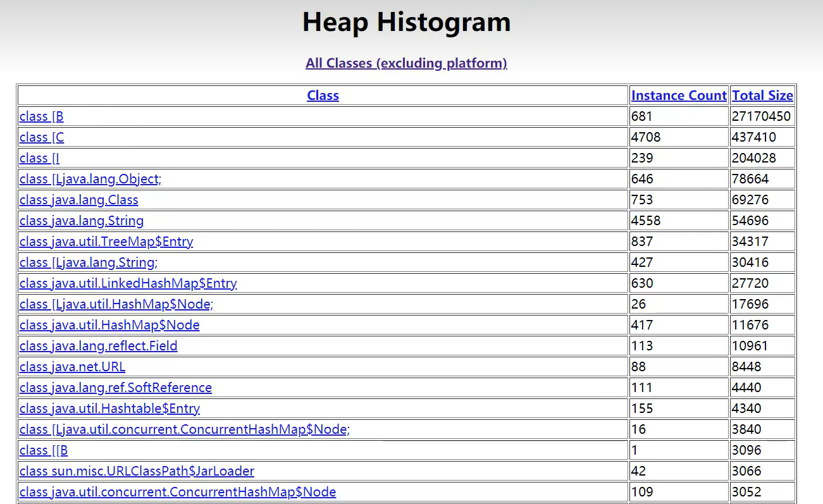Open the class [I link

[40, 158]
